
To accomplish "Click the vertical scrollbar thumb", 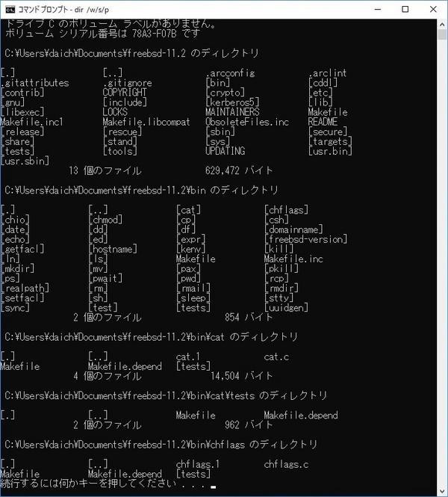I will (442, 34).
